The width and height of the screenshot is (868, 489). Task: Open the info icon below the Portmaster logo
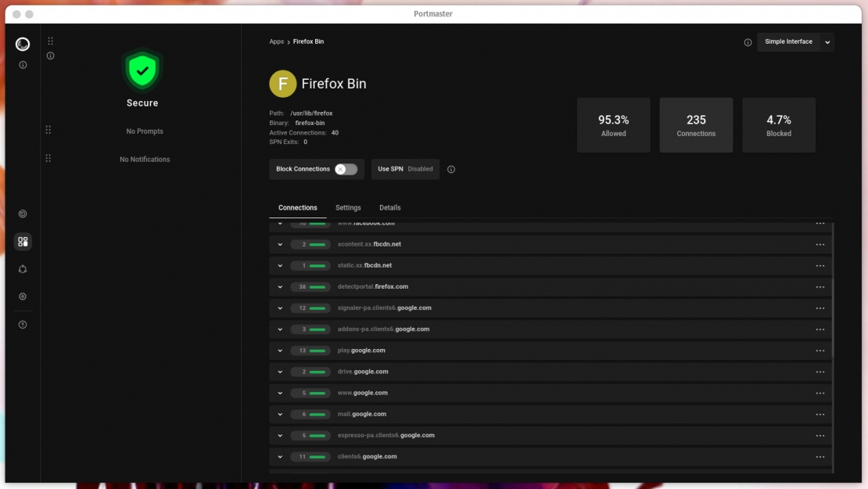(22, 64)
